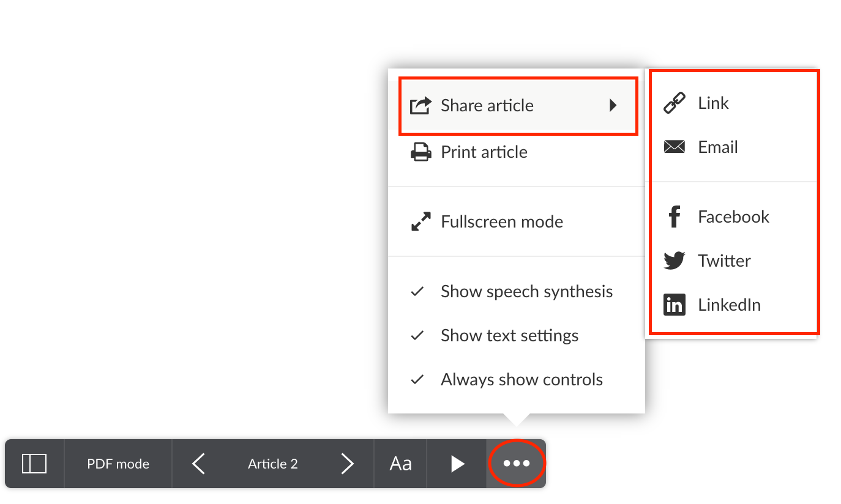841x504 pixels.
Task: Click the Article 2 label
Action: coord(272,464)
